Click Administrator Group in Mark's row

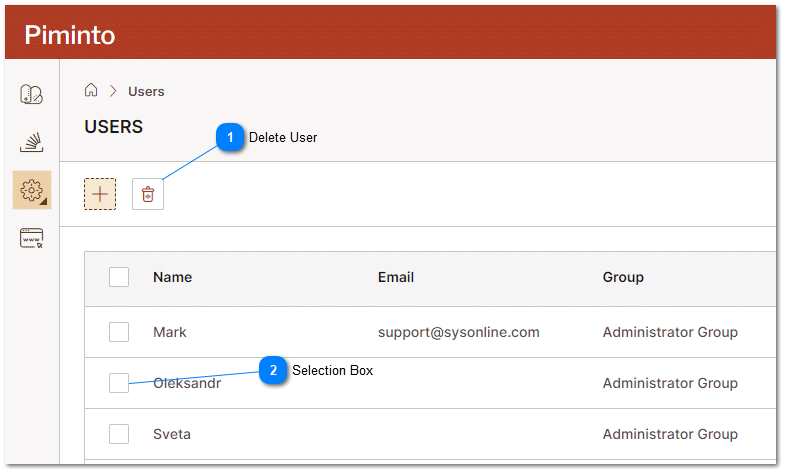click(x=670, y=332)
